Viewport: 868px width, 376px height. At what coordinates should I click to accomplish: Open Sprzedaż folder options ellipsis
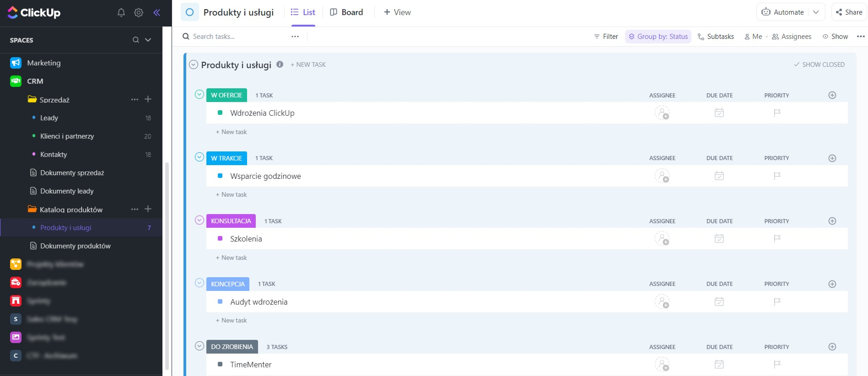[135, 99]
